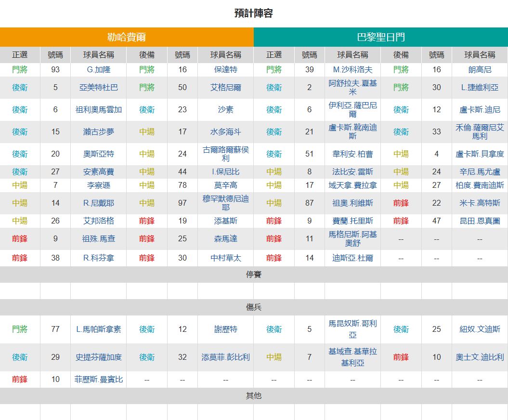Select the 勒哈費爾 team header

coord(127,37)
